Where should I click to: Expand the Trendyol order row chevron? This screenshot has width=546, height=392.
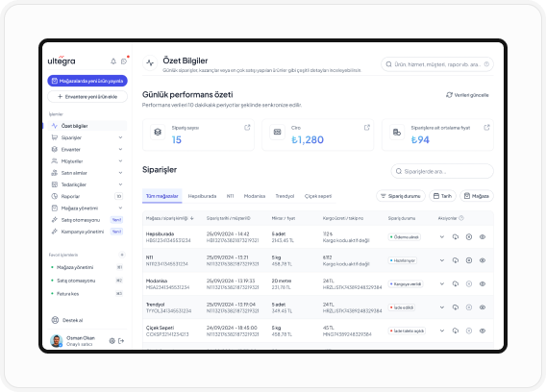click(x=442, y=307)
